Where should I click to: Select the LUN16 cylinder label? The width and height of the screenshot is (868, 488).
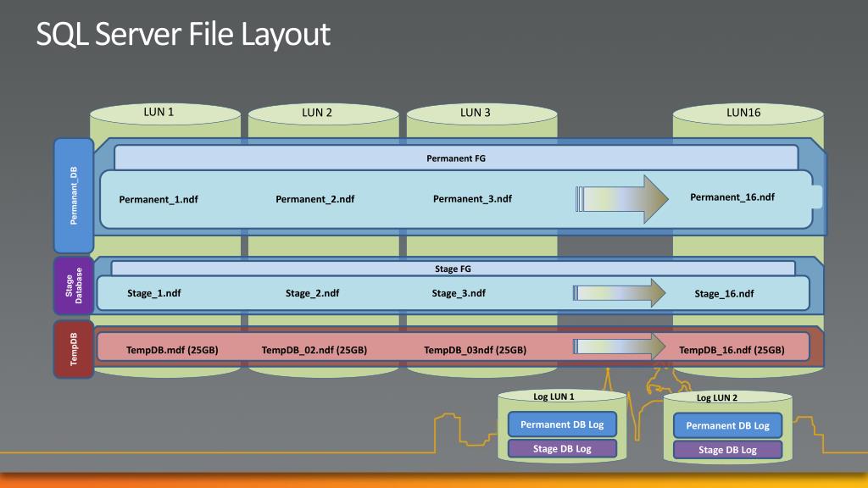pyautogui.click(x=743, y=113)
